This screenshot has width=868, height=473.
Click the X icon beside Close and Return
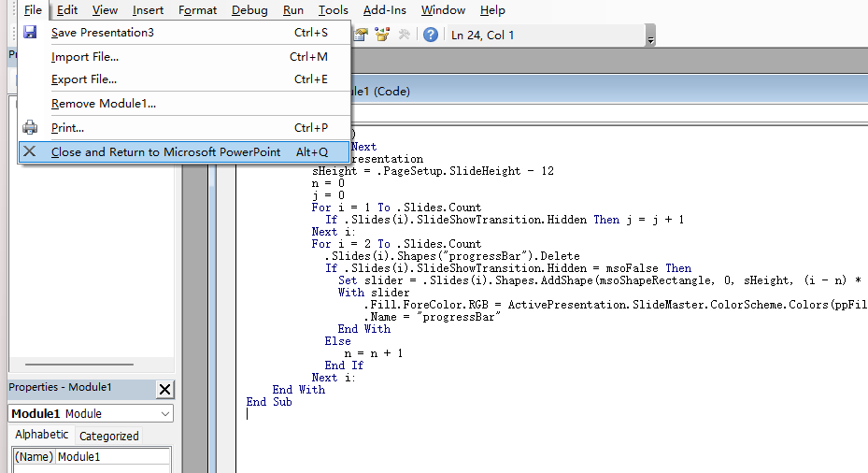(x=31, y=151)
